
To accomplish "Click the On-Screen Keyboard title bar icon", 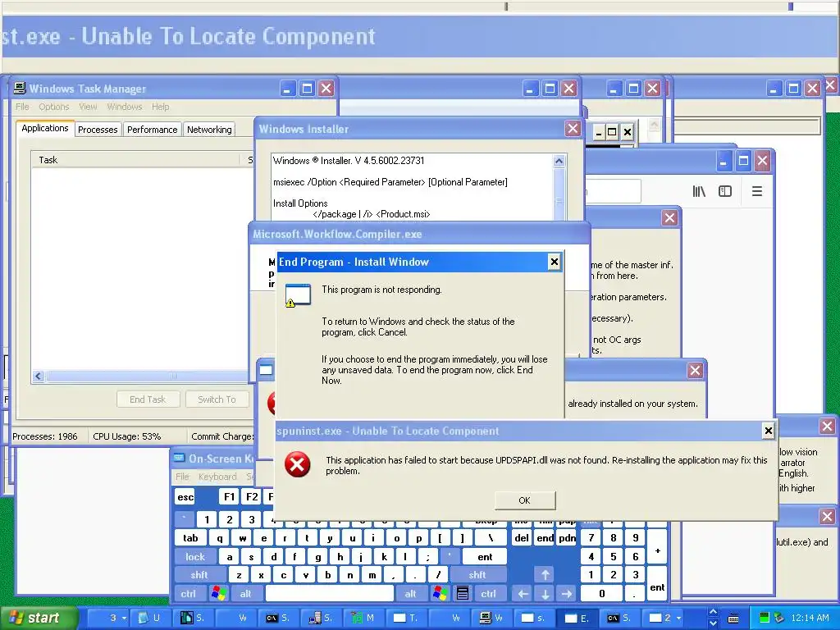I will click(179, 458).
